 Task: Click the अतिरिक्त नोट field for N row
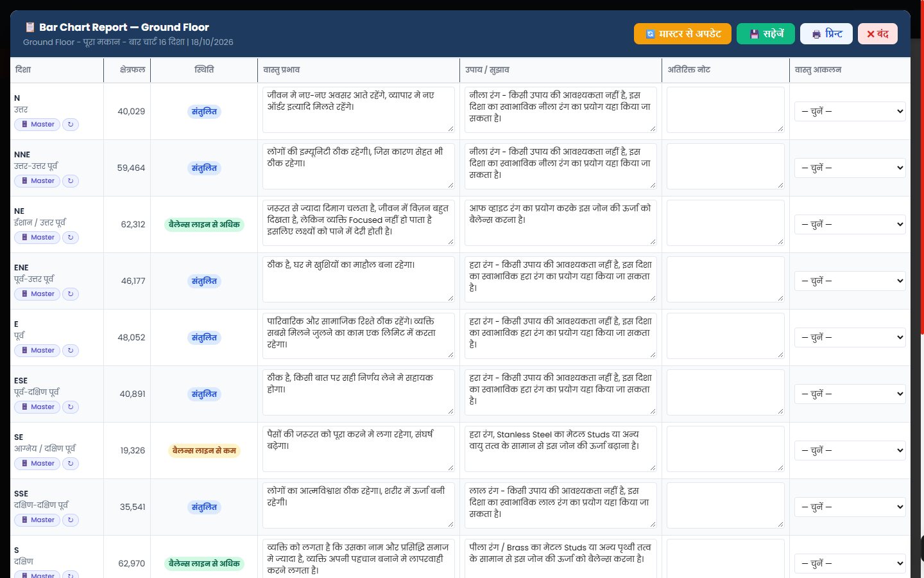(x=726, y=110)
